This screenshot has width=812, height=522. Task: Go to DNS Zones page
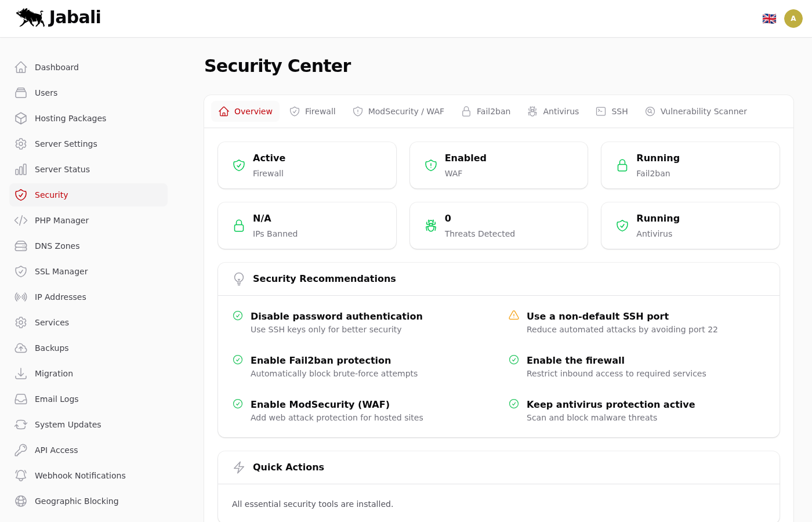57,246
